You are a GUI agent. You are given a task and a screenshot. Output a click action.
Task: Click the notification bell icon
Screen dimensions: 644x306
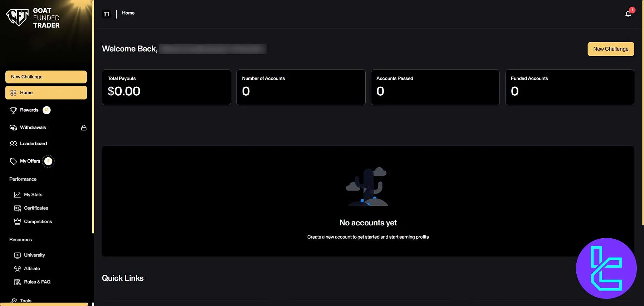point(628,14)
